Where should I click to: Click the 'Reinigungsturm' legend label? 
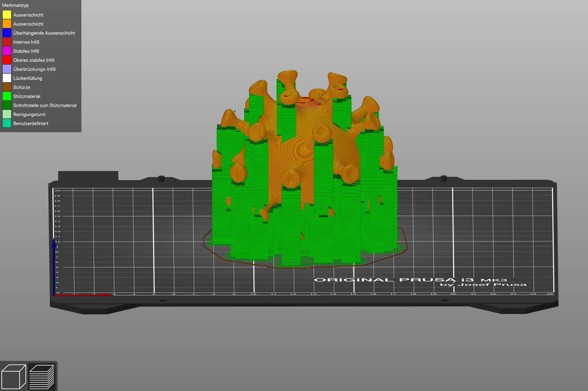30,115
